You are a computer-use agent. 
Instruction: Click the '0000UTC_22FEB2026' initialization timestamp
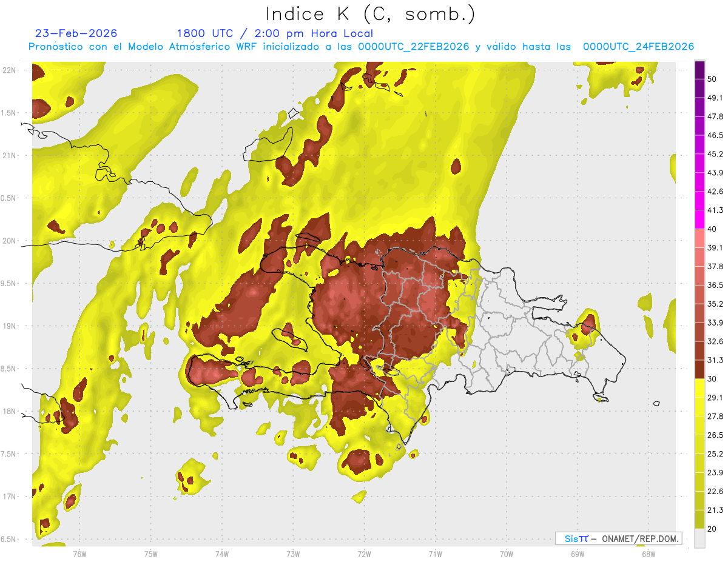414,47
